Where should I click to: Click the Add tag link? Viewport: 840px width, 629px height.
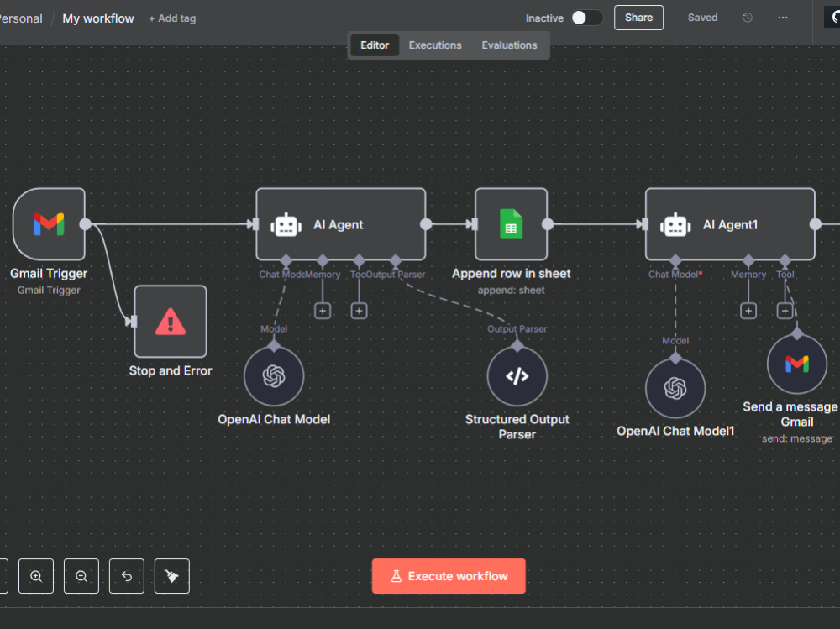[172, 18]
